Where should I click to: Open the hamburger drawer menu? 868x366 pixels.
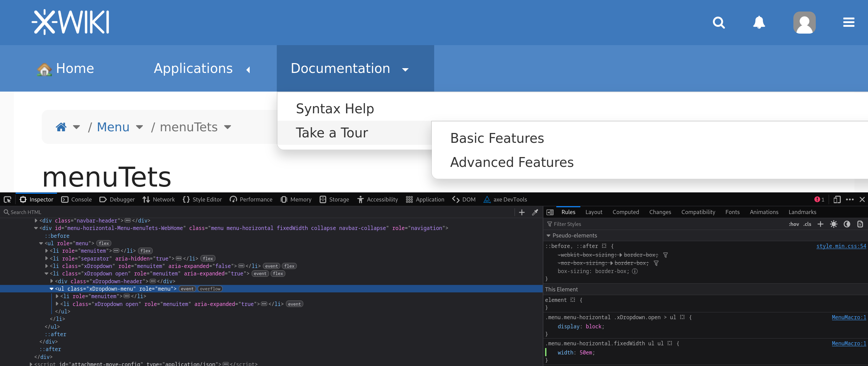pos(848,23)
